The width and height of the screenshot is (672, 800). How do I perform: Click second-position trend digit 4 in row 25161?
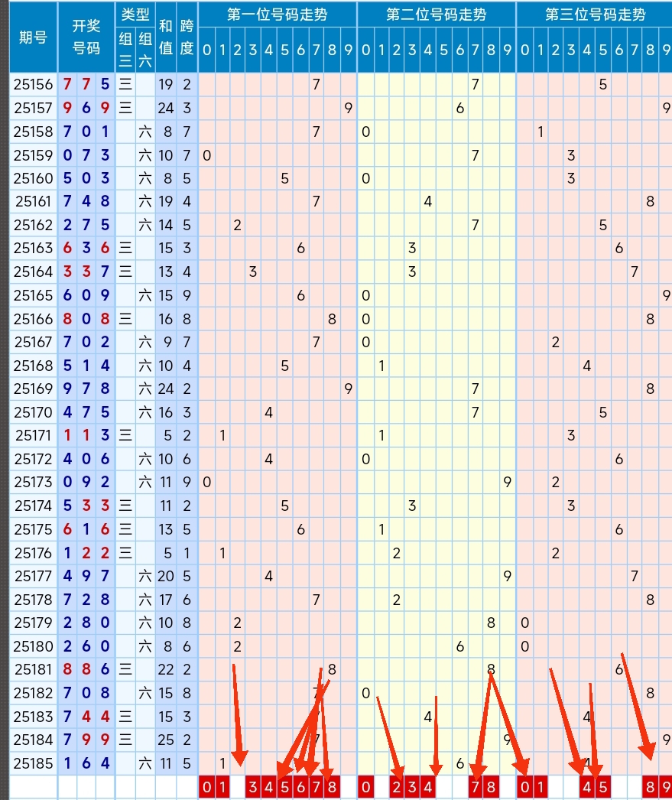click(x=428, y=202)
